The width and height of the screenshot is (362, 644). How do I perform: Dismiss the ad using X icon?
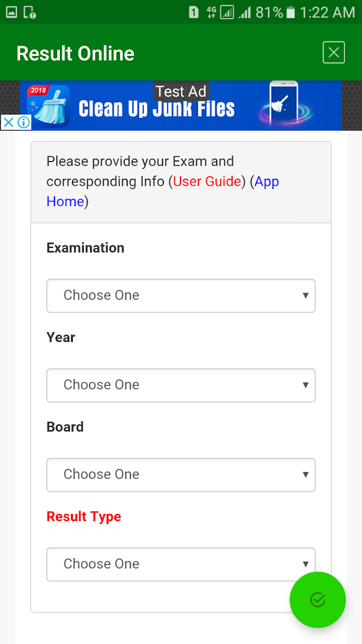pyautogui.click(x=8, y=122)
